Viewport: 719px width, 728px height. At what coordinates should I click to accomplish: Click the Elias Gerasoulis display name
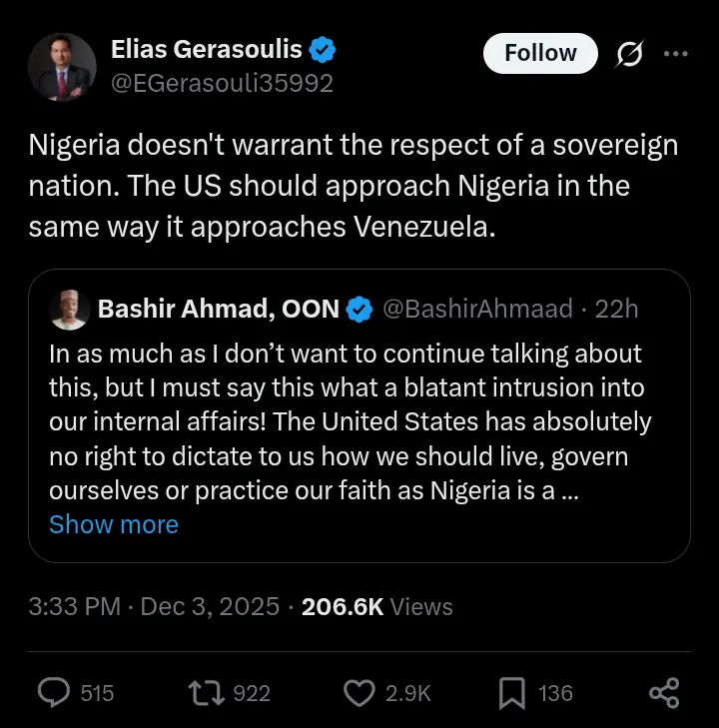tap(207, 49)
